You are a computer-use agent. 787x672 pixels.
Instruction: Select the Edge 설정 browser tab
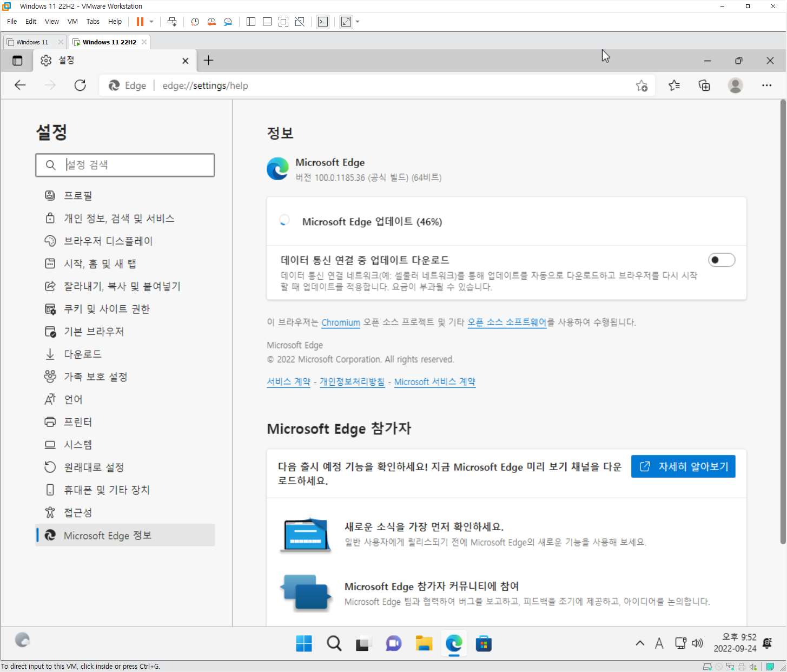(x=114, y=61)
